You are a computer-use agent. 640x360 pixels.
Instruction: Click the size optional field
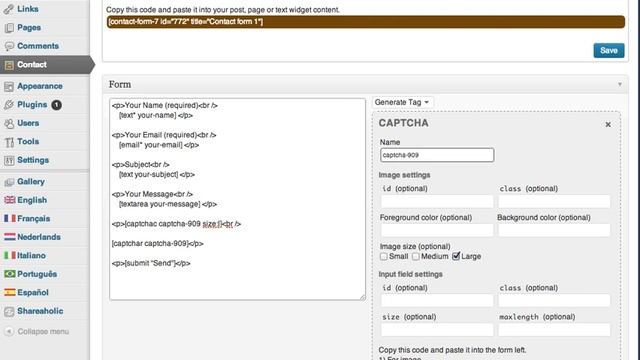tap(437, 329)
